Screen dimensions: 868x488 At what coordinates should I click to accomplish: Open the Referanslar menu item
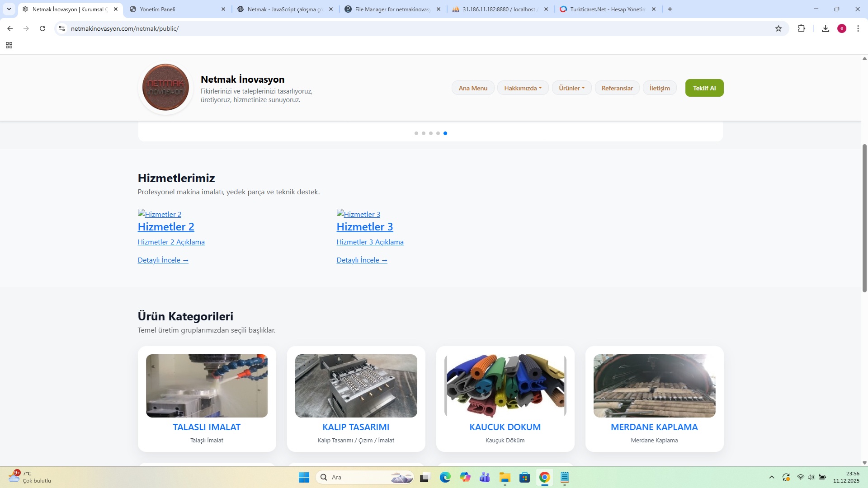tap(617, 88)
